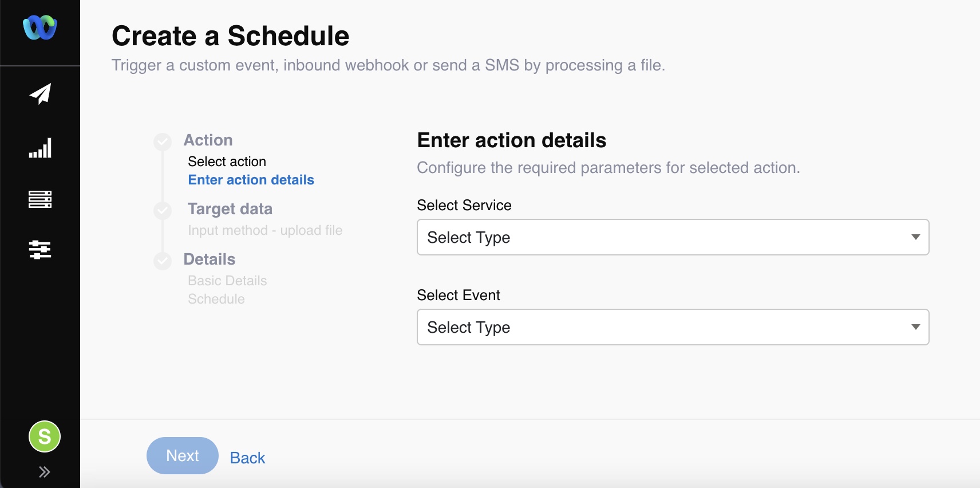Viewport: 980px width, 488px height.
Task: Select the 'Basic Details' sub-step
Action: point(227,281)
